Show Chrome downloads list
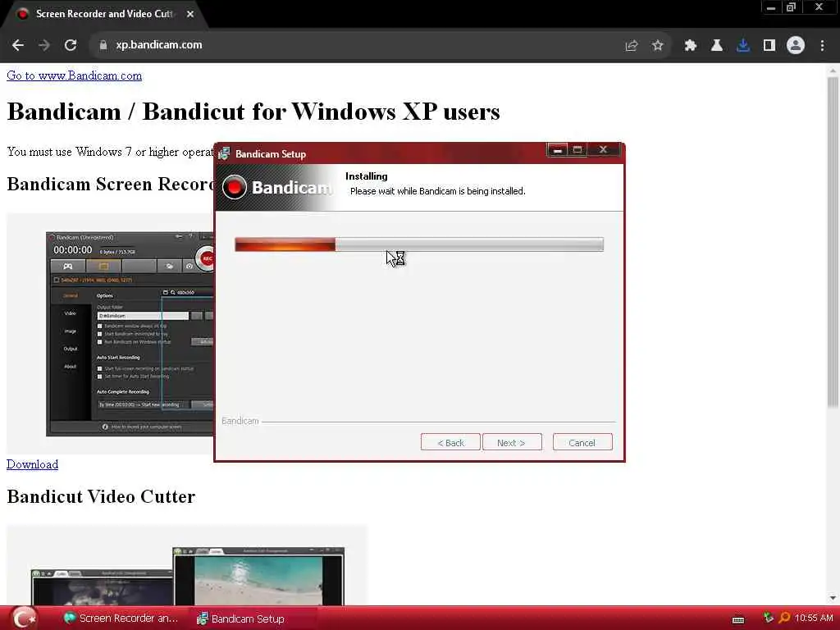Screen dimensions: 840x630 point(743,46)
